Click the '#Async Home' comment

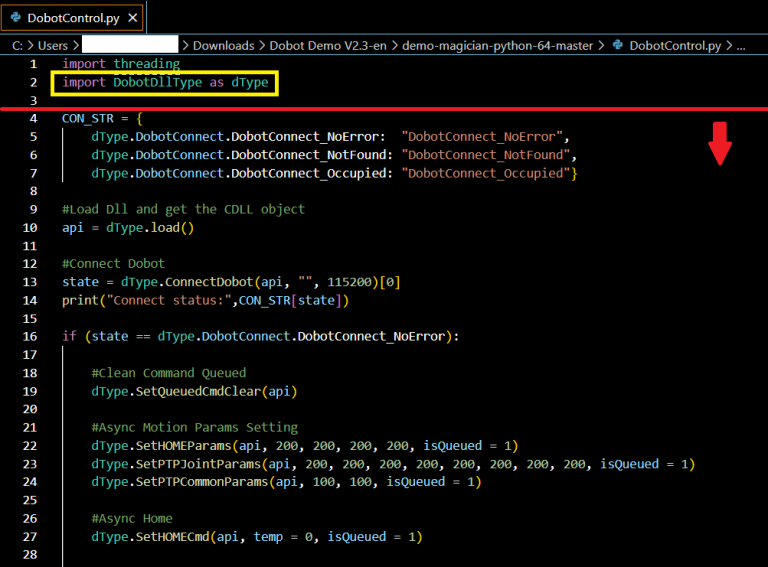click(132, 519)
